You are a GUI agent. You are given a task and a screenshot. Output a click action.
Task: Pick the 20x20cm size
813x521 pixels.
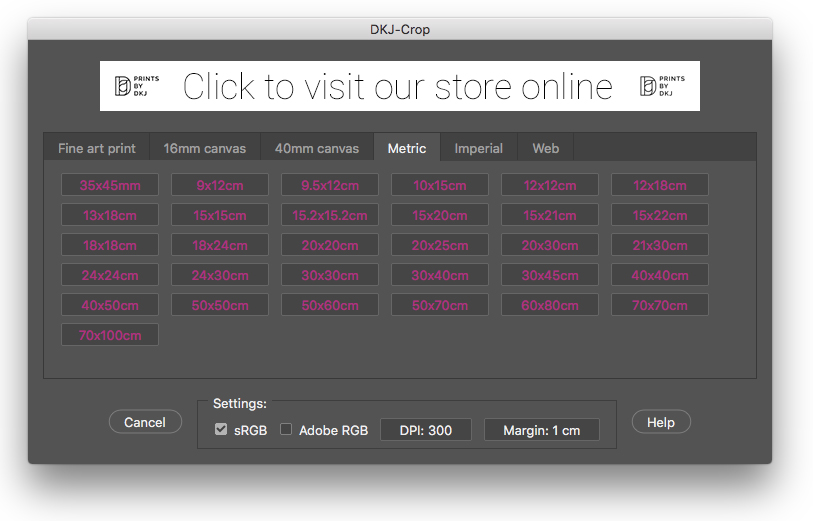pyautogui.click(x=330, y=245)
